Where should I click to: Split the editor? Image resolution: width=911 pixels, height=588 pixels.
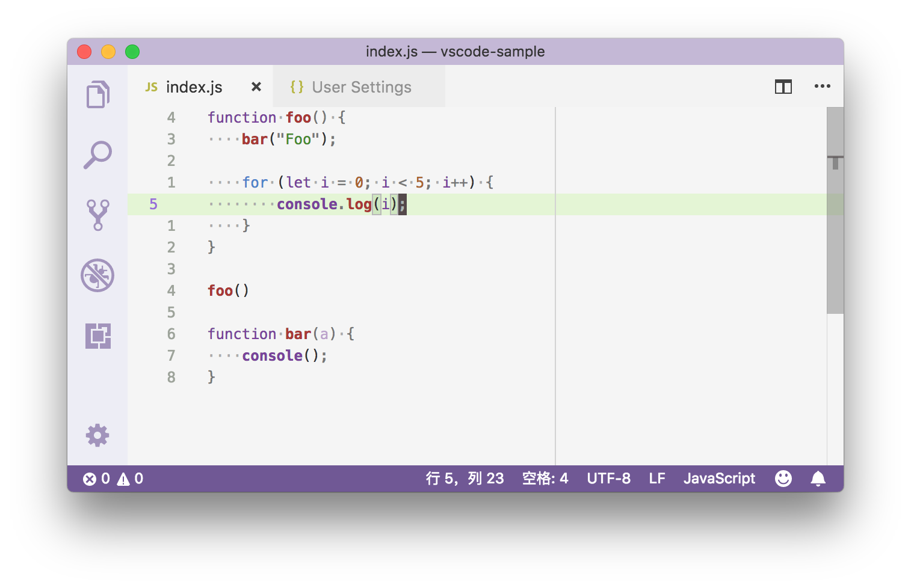pyautogui.click(x=783, y=87)
